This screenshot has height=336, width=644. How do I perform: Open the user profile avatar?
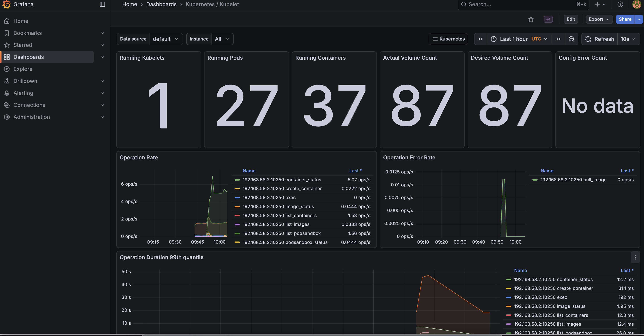(x=636, y=4)
